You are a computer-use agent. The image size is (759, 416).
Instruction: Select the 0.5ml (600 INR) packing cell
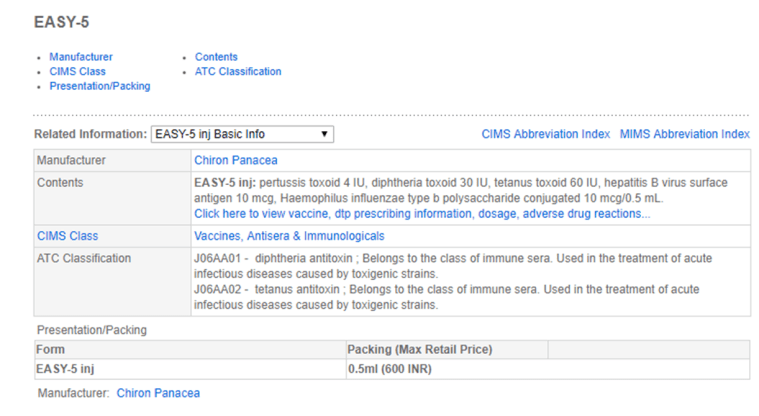pos(384,369)
